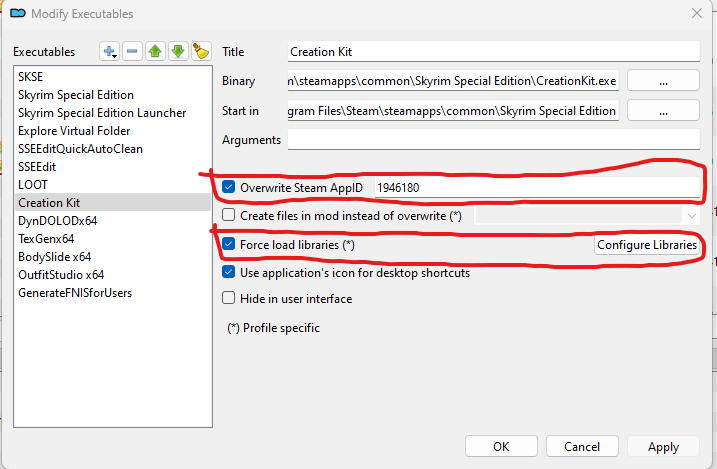Click the remove executable minus icon
Image resolution: width=717 pixels, height=469 pixels.
click(133, 51)
